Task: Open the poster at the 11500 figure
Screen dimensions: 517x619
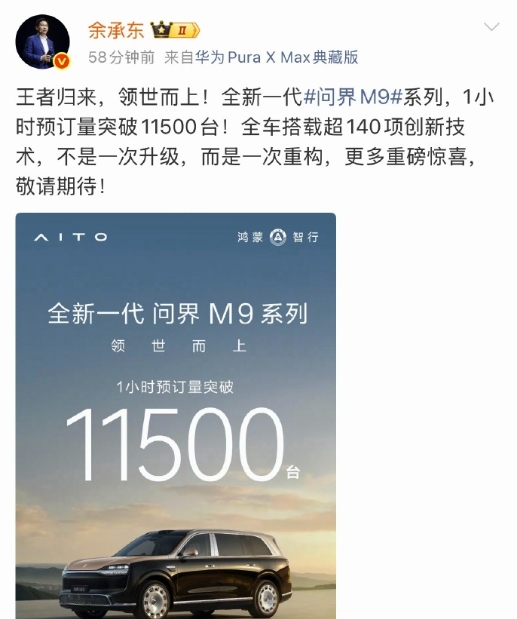Action: tap(175, 445)
